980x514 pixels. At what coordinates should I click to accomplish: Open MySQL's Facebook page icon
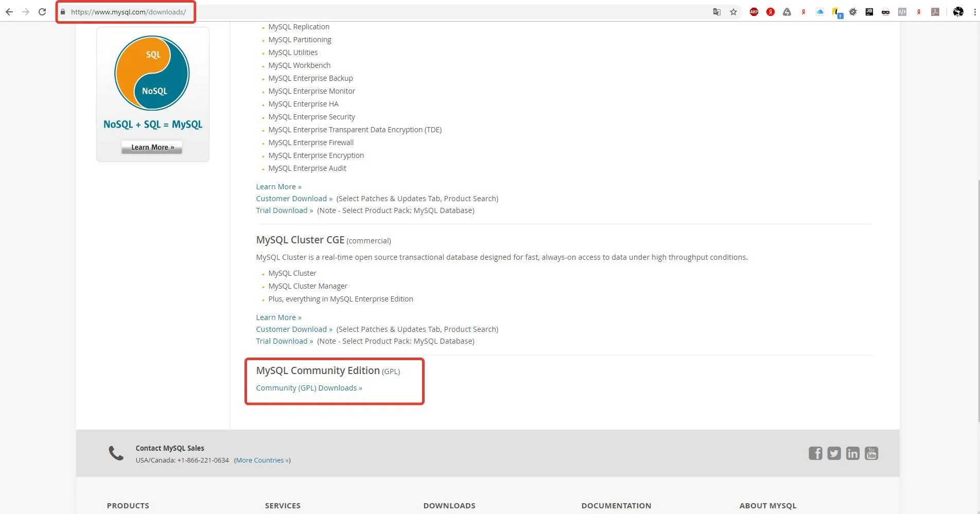(x=815, y=453)
